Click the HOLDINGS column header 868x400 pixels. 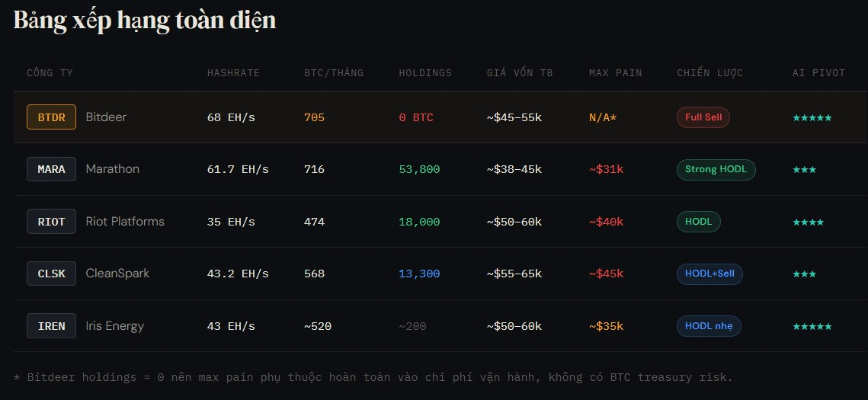point(425,73)
